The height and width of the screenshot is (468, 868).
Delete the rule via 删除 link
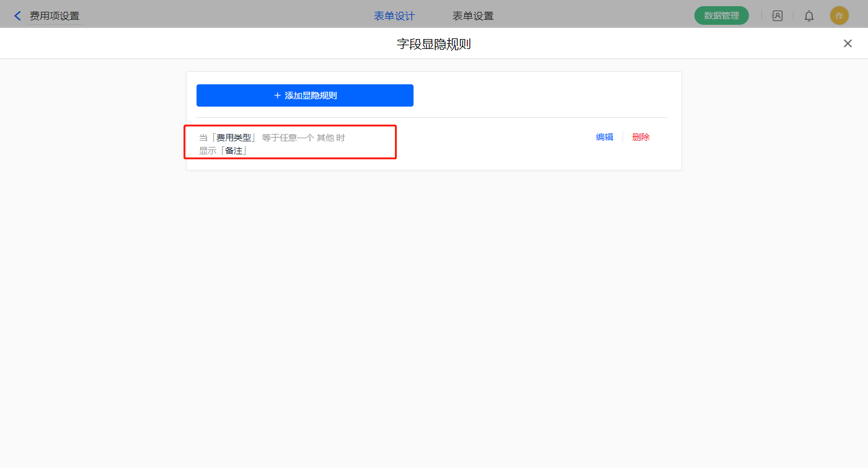(641, 137)
